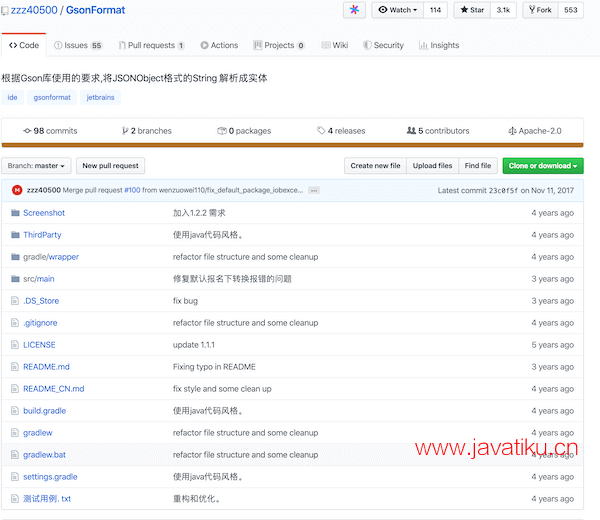The height and width of the screenshot is (520, 600).
Task: Open commit 'Fixing typo in README'
Action: [214, 367]
